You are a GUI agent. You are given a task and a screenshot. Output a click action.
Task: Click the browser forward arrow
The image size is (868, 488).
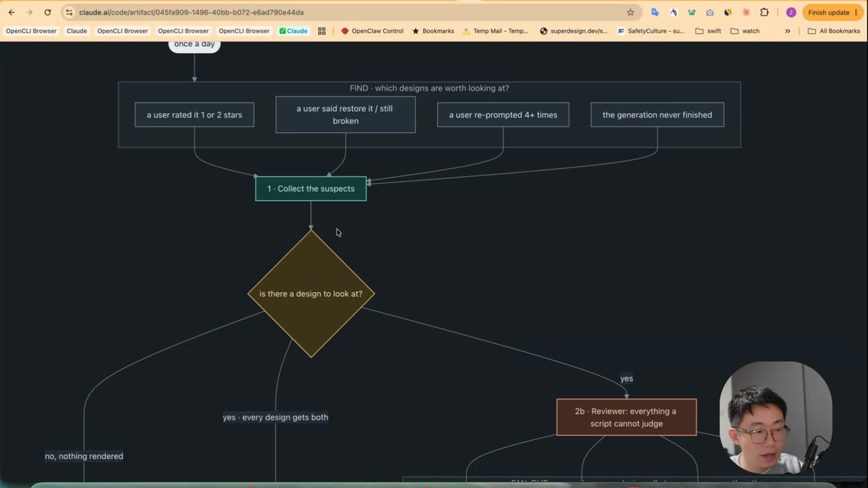point(29,12)
